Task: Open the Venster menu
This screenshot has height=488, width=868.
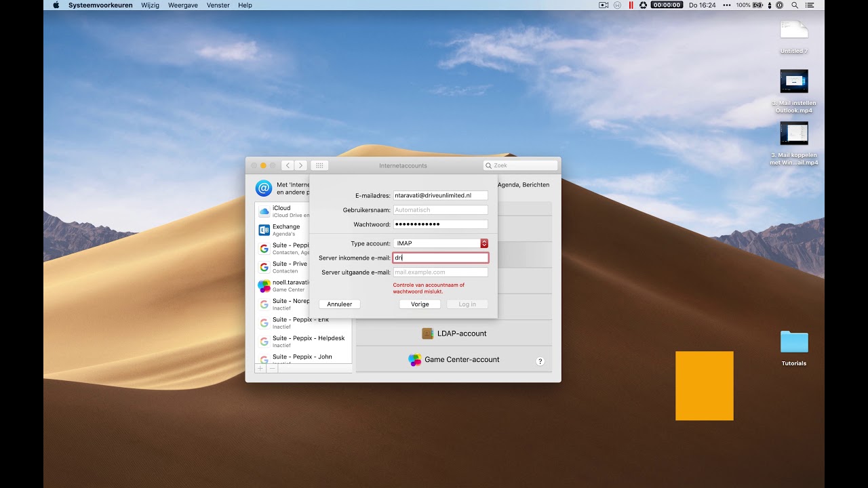Action: (x=218, y=5)
